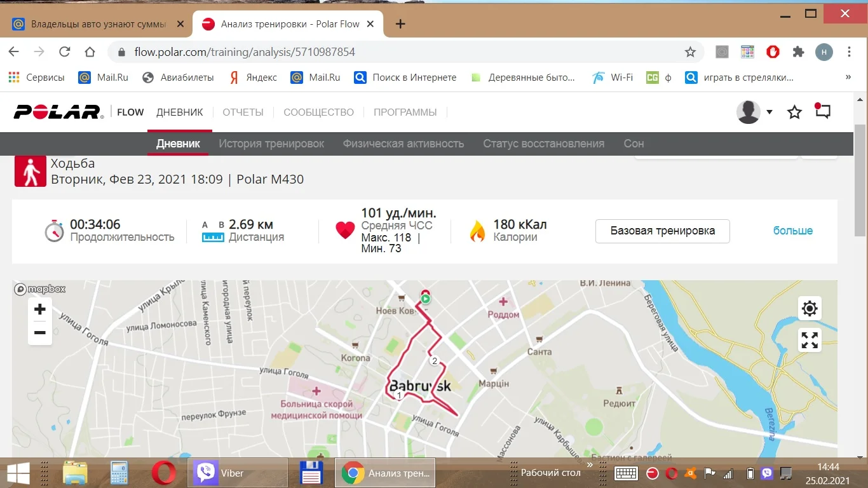Open the on-screen keyboard tray icon
The image size is (868, 488).
coord(627,473)
